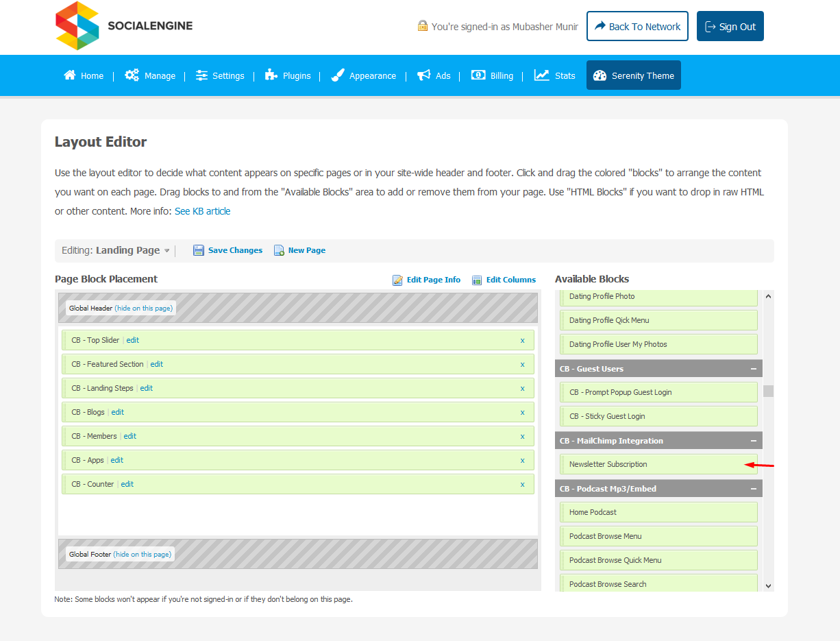This screenshot has width=840, height=641.
Task: Open the See KB article link
Action: (x=202, y=211)
